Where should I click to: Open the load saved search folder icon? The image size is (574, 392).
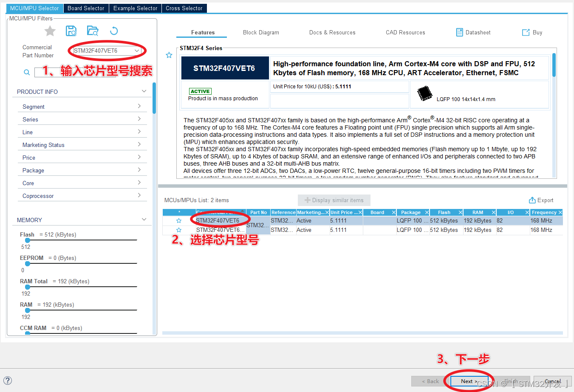click(x=92, y=31)
